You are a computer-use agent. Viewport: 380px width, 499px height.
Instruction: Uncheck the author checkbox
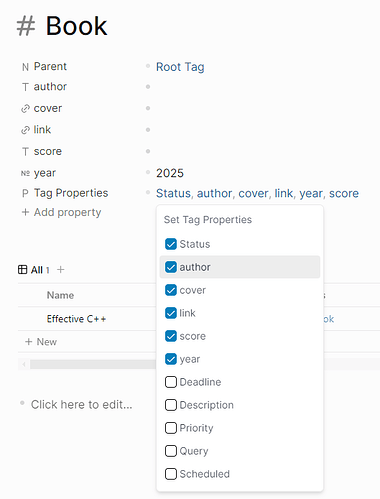171,267
